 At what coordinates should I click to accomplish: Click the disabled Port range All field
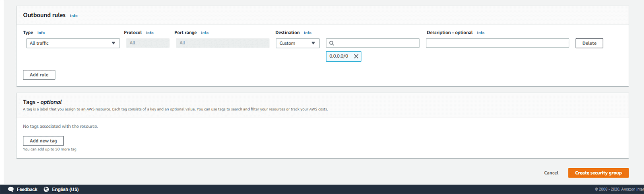point(223,43)
